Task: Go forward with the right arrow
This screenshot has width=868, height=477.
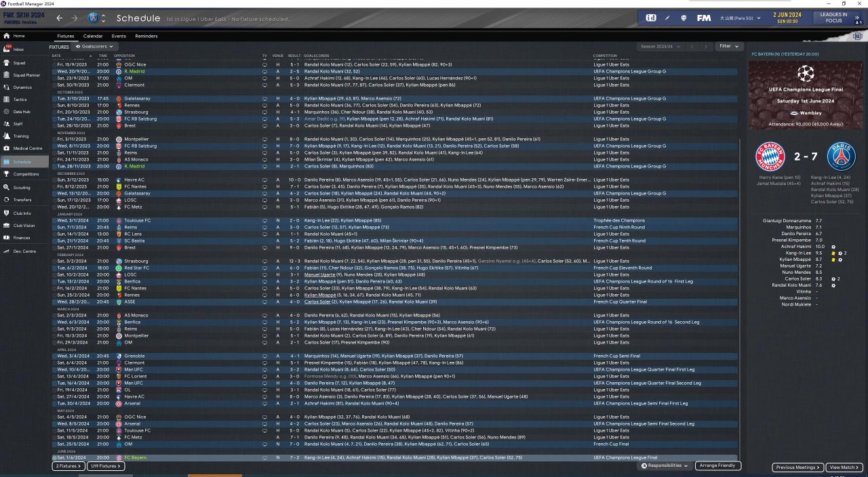Action: point(75,18)
